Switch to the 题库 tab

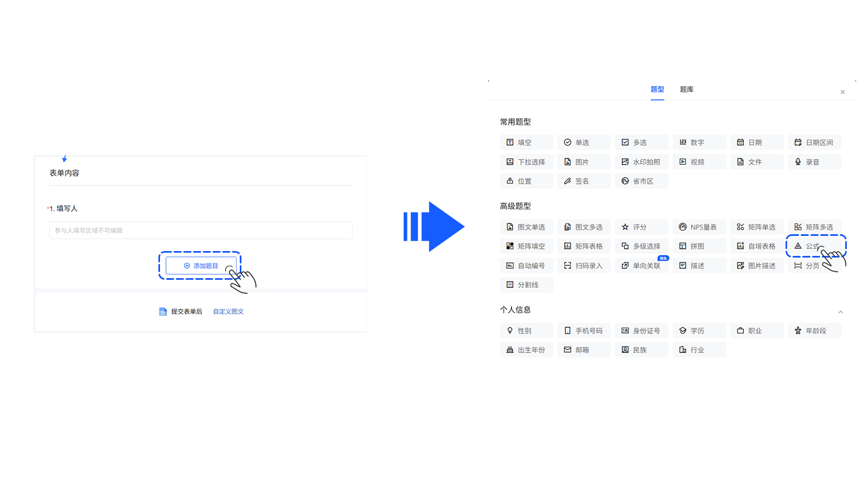pyautogui.click(x=687, y=89)
